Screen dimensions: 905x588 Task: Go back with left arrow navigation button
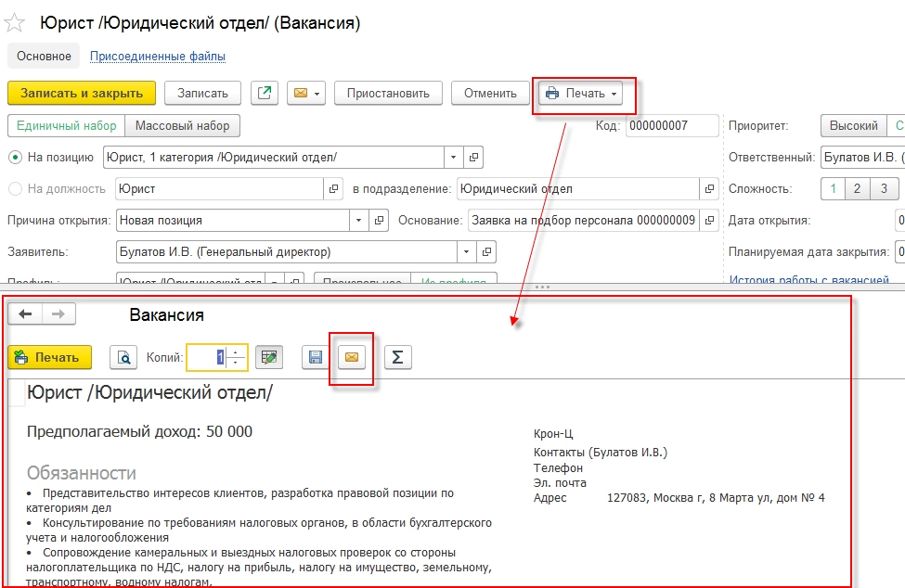click(25, 313)
